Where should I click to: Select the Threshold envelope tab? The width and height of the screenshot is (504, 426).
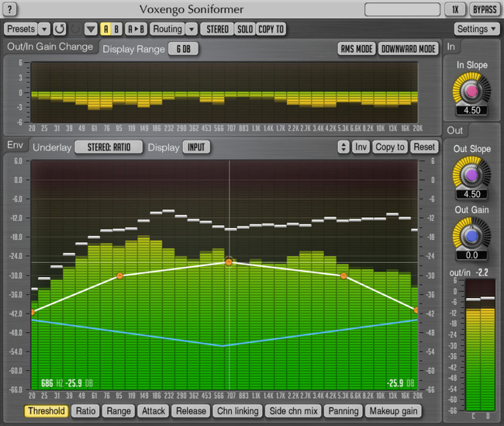pyautogui.click(x=47, y=411)
